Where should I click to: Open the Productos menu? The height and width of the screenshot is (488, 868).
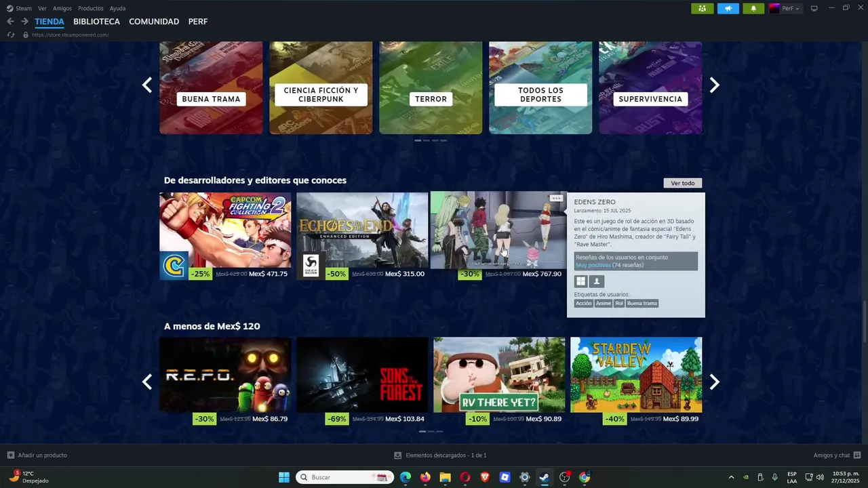(91, 8)
